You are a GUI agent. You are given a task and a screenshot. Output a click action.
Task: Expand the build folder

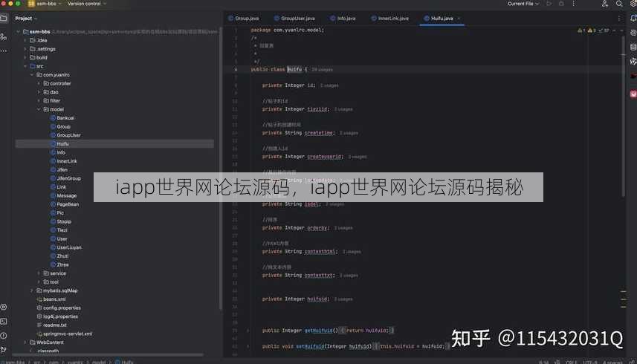(25, 58)
